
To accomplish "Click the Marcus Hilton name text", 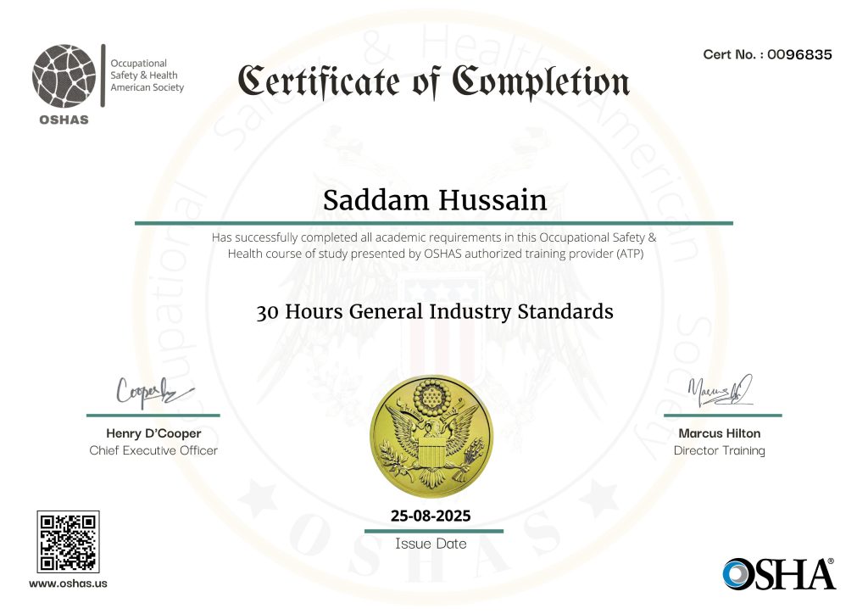I will click(719, 433).
